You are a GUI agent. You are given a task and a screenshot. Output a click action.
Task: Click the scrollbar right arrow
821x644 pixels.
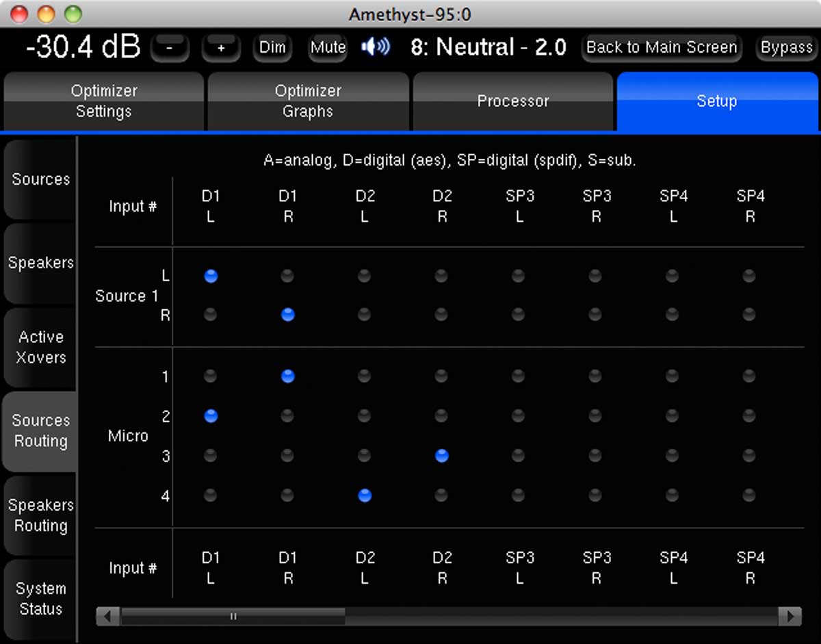792,616
